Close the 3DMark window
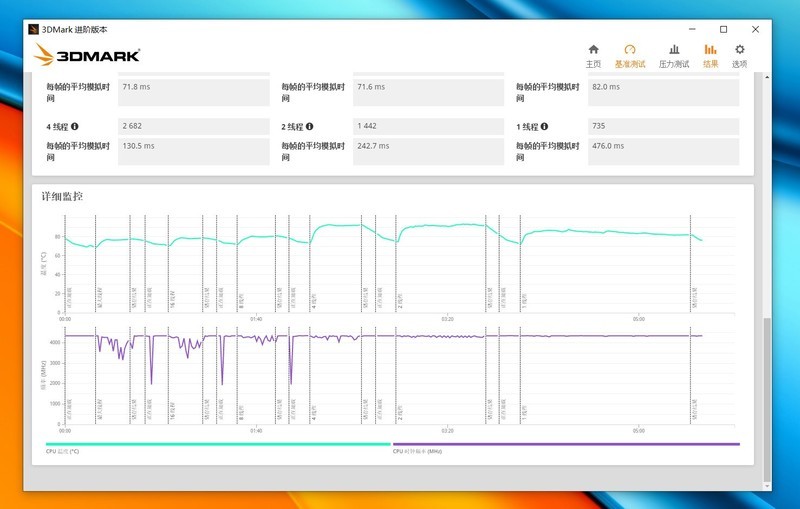The width and height of the screenshot is (800, 509). (x=755, y=29)
